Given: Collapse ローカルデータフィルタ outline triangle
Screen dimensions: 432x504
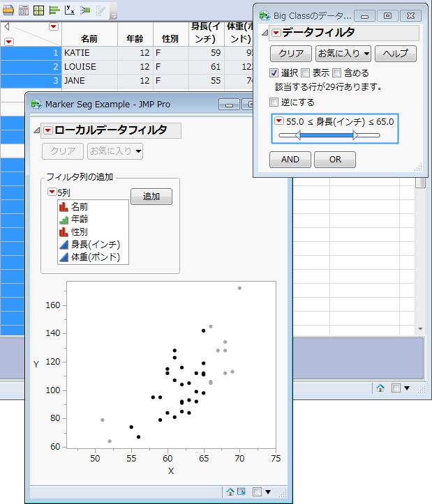Looking at the screenshot, I should pos(36,130).
